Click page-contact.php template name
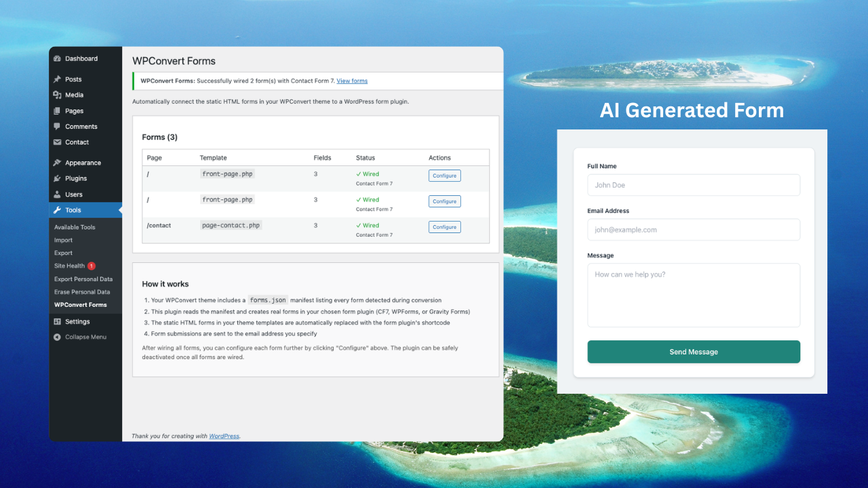The height and width of the screenshot is (488, 868). click(231, 225)
